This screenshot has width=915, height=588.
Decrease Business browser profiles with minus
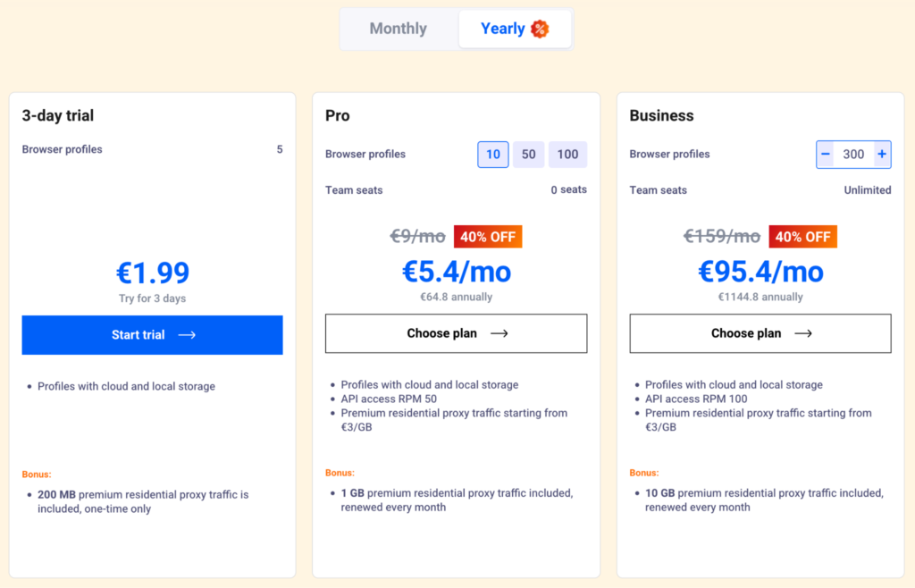(x=826, y=154)
